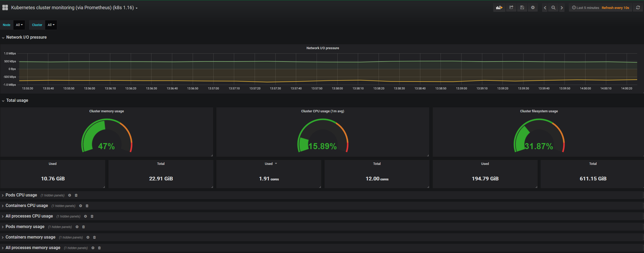The image size is (644, 253).
Task: Click the Node variable label
Action: pyautogui.click(x=7, y=25)
